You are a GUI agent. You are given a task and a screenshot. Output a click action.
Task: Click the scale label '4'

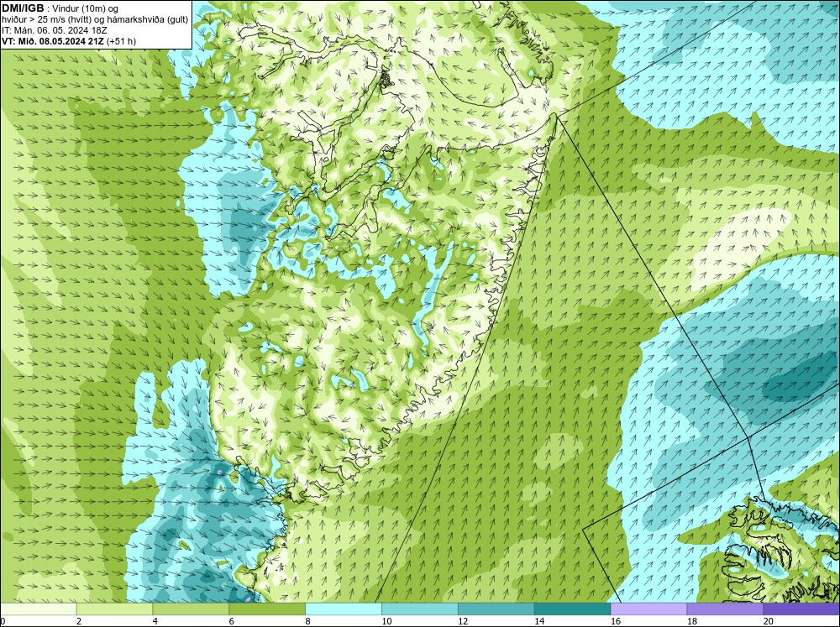click(155, 621)
